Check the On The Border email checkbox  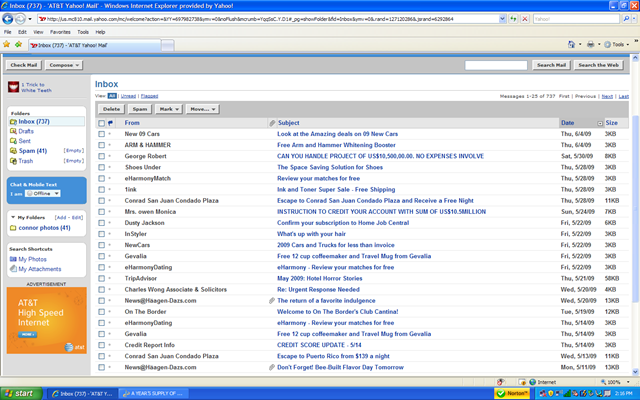pyautogui.click(x=101, y=312)
